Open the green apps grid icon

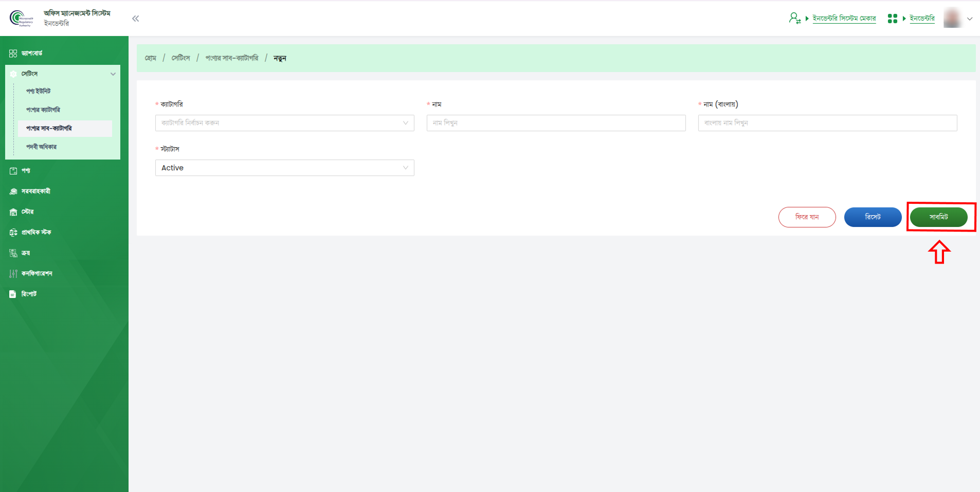(893, 19)
